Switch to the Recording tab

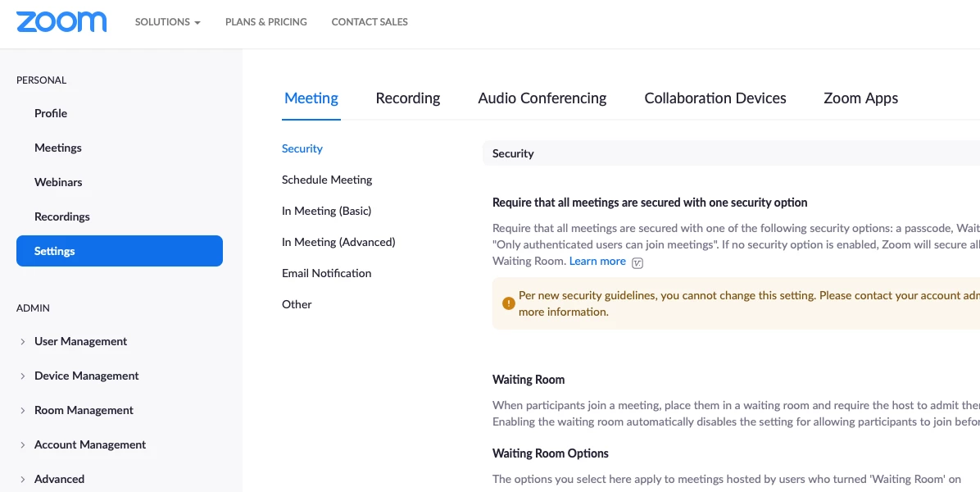point(407,98)
